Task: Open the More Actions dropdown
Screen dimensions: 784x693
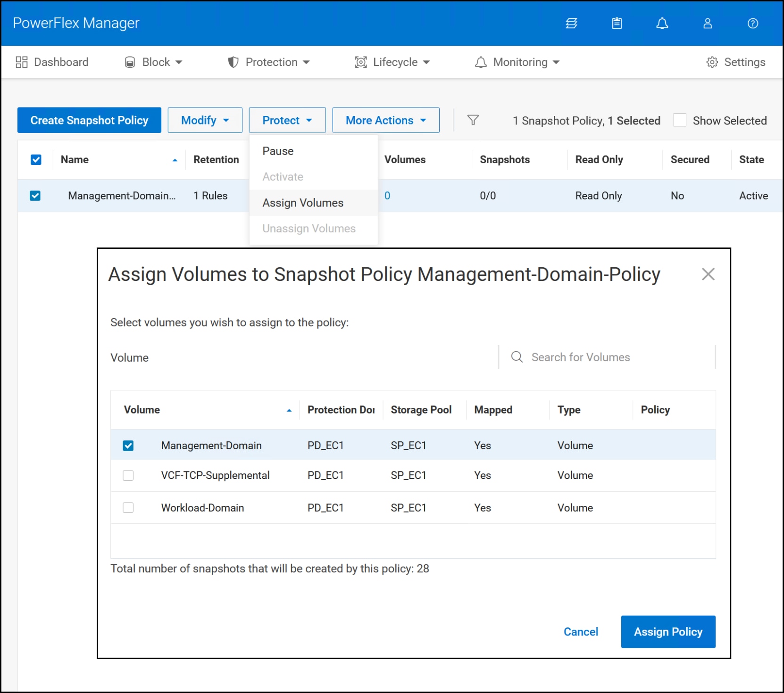Action: point(386,120)
